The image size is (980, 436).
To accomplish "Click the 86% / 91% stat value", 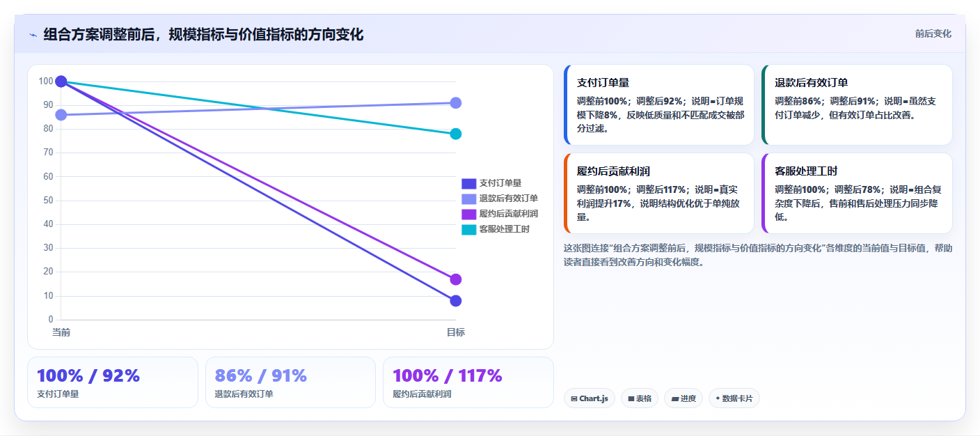I will 261,375.
